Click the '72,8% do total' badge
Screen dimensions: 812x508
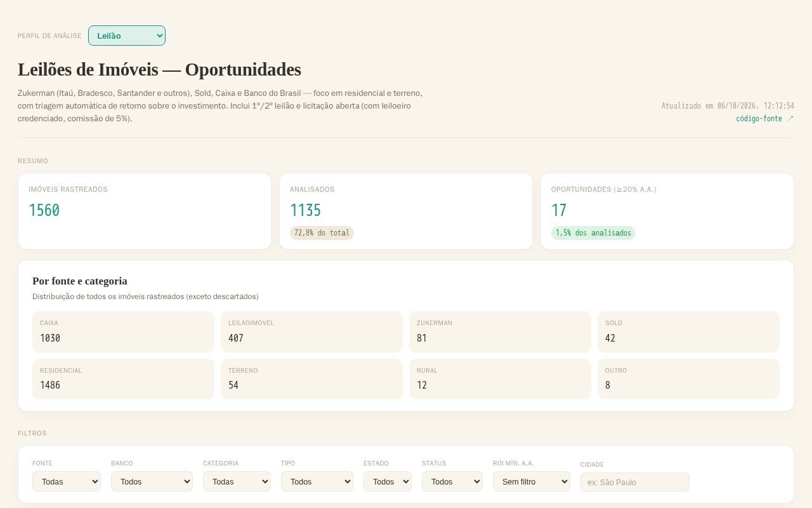click(322, 233)
